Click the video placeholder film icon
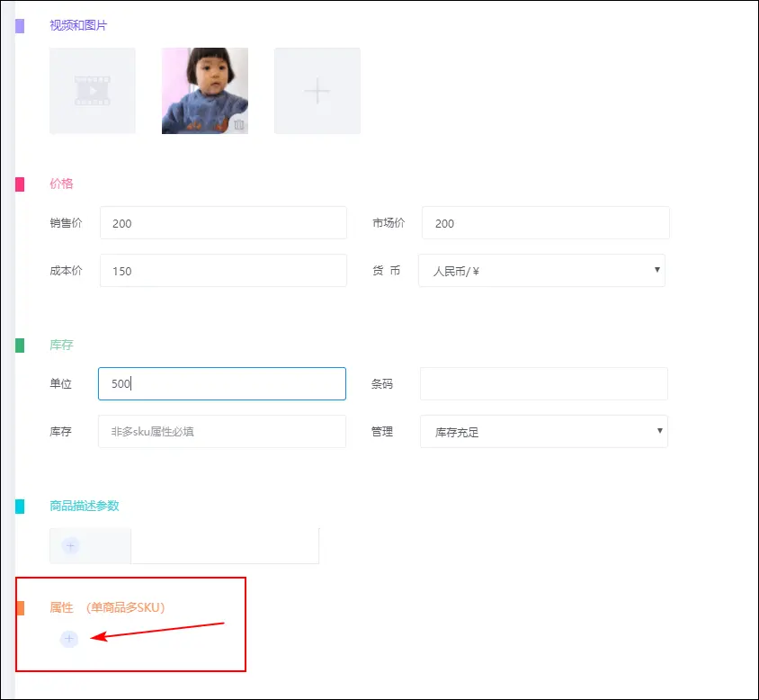The width and height of the screenshot is (759, 700). click(92, 90)
